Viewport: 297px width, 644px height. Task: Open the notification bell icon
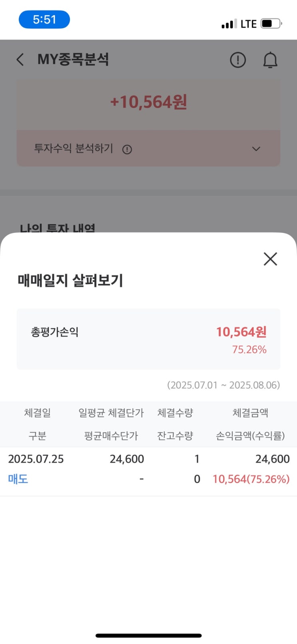point(270,60)
